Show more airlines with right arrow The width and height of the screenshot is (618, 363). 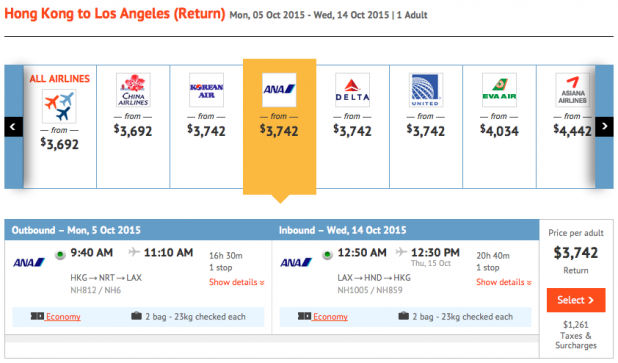pyautogui.click(x=604, y=127)
